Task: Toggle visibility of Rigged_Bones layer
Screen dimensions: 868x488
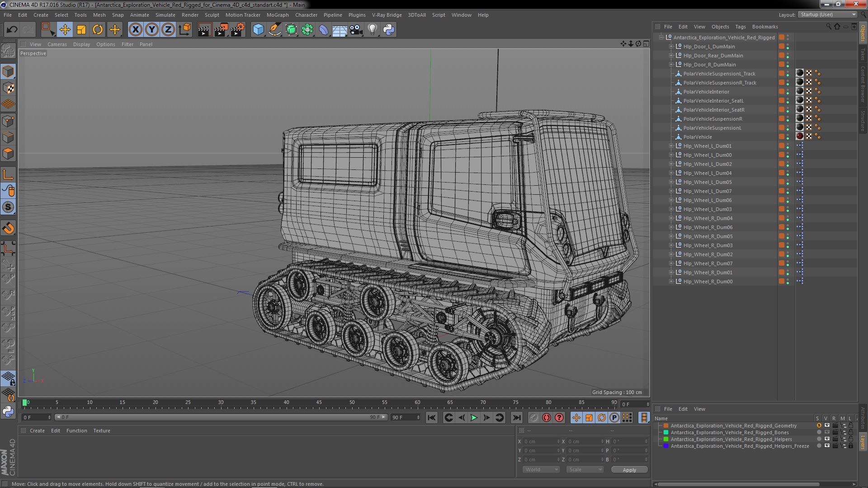Action: pyautogui.click(x=827, y=432)
